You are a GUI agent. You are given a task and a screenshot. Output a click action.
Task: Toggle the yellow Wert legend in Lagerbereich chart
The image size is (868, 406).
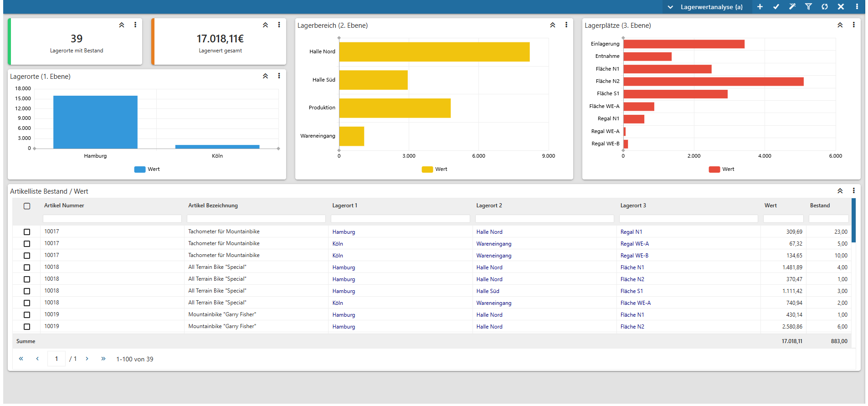click(x=434, y=169)
